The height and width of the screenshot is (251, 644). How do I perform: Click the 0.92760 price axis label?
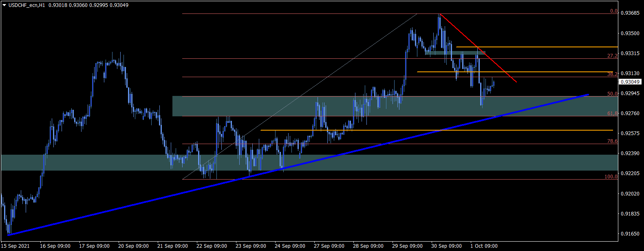point(630,113)
